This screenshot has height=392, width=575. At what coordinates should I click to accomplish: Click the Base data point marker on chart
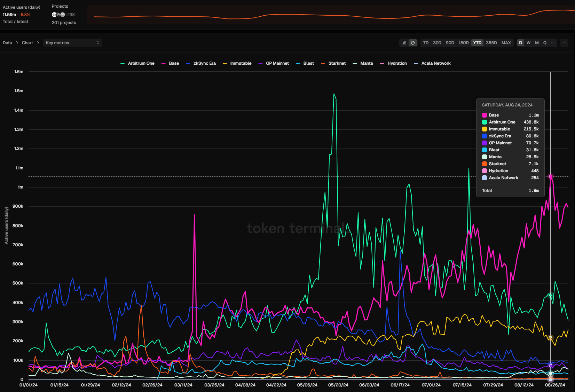[x=550, y=177]
